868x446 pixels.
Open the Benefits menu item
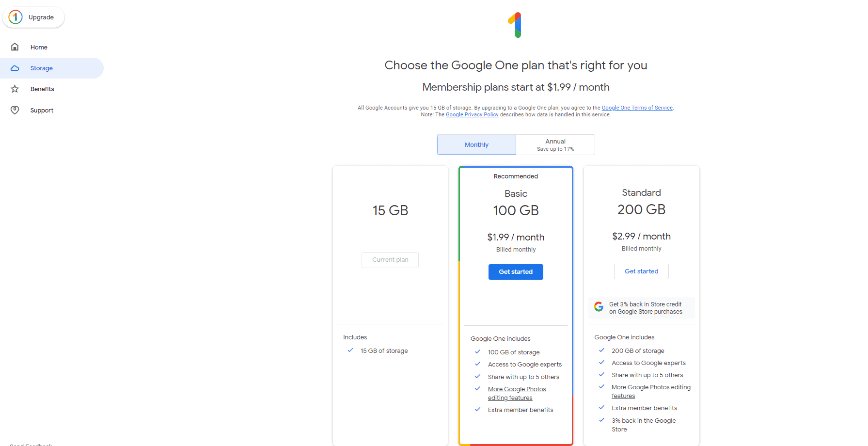pyautogui.click(x=42, y=89)
